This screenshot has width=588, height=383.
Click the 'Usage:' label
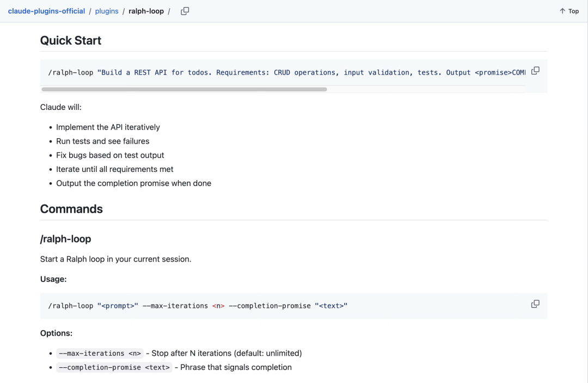point(53,279)
